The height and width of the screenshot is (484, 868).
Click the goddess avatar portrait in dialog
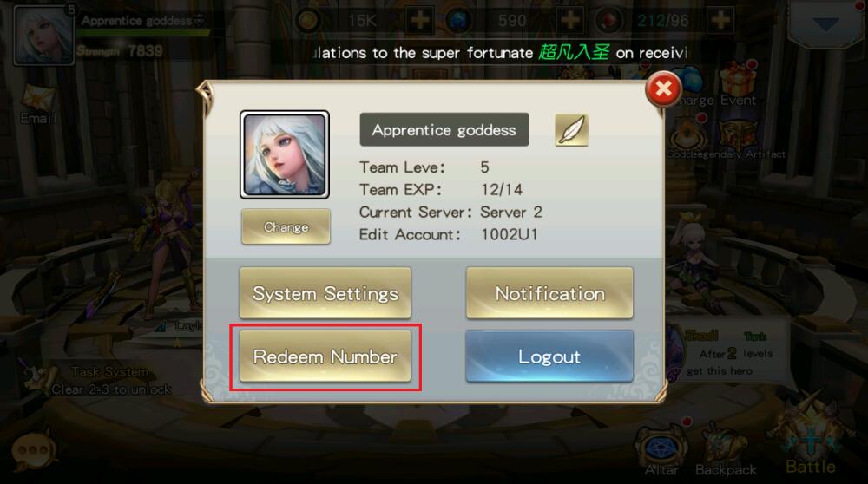(285, 154)
